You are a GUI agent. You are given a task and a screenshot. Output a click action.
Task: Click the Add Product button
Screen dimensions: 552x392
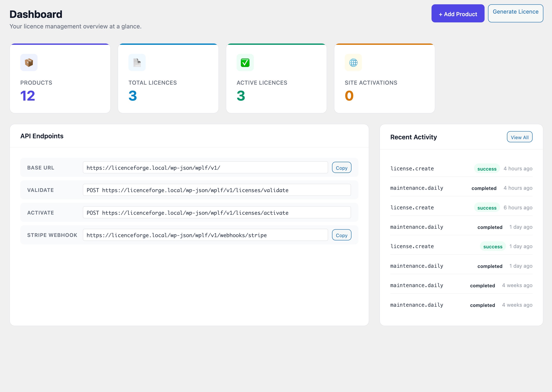(x=458, y=14)
